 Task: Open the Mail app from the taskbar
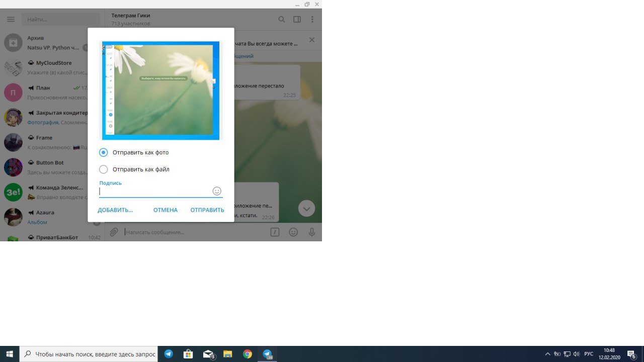(x=208, y=354)
